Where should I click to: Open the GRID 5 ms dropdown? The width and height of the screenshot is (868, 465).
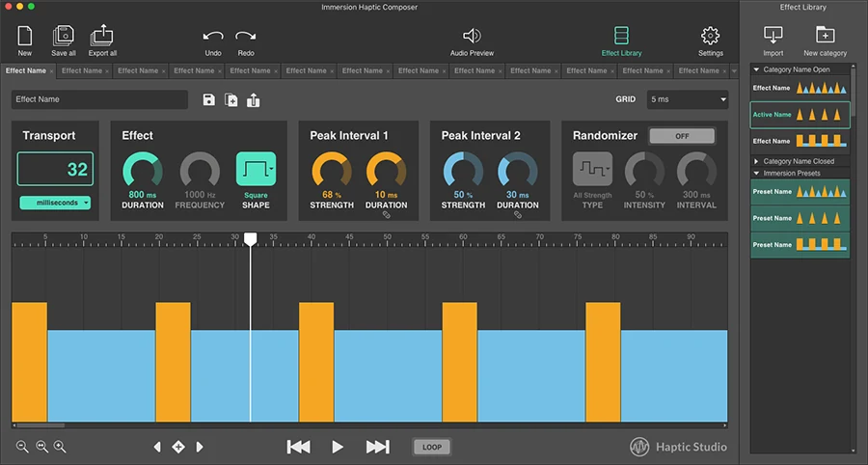click(688, 99)
